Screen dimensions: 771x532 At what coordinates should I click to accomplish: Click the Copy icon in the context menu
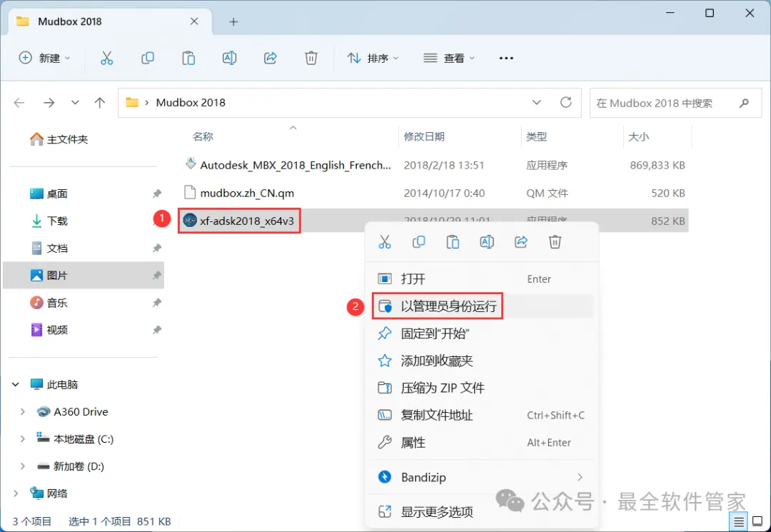[418, 242]
